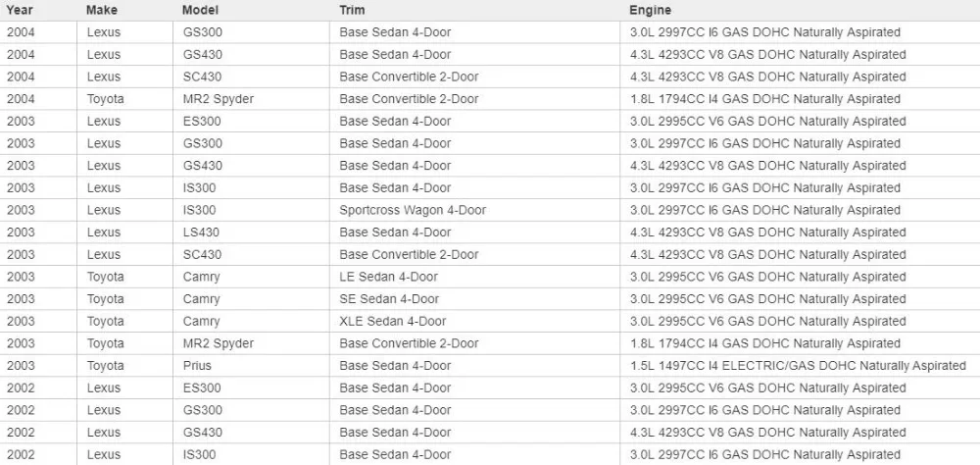980x465 pixels.
Task: Select the Engine column header
Action: pos(800,10)
